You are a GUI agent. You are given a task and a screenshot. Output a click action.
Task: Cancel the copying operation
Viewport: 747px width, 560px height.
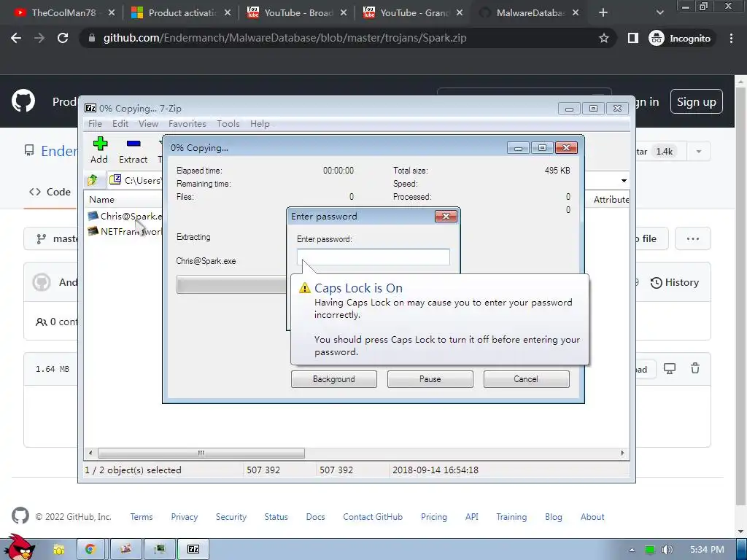[x=526, y=379]
